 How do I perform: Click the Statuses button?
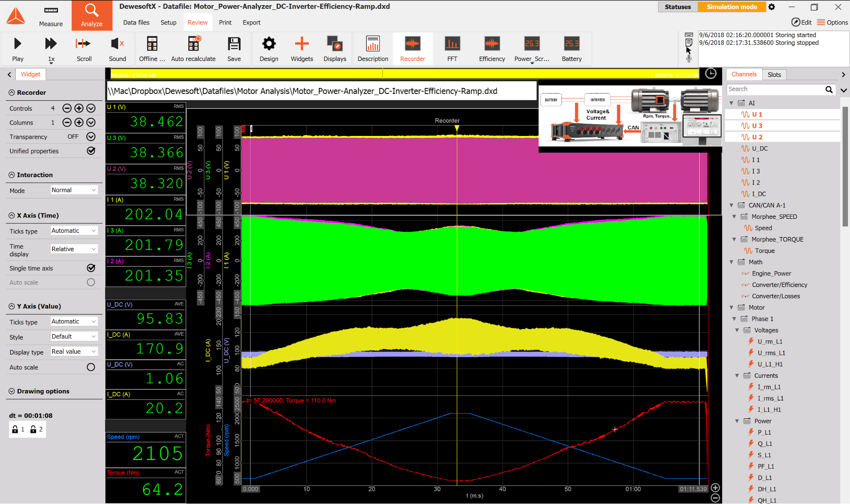[678, 7]
